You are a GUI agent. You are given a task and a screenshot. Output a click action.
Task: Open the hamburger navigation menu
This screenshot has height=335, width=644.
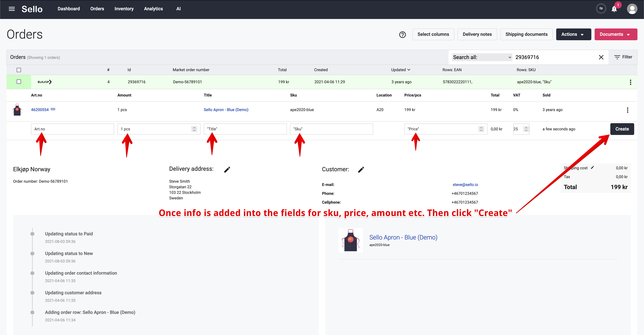click(x=12, y=9)
